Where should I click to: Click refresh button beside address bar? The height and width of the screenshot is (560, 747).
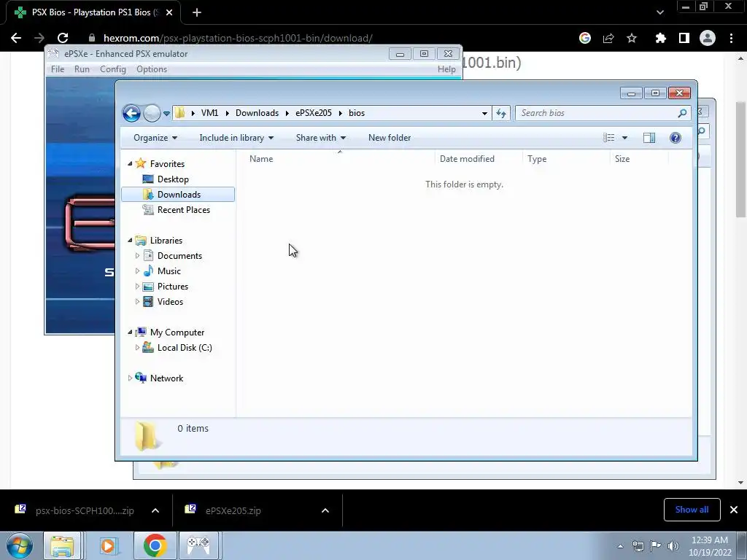pos(501,113)
